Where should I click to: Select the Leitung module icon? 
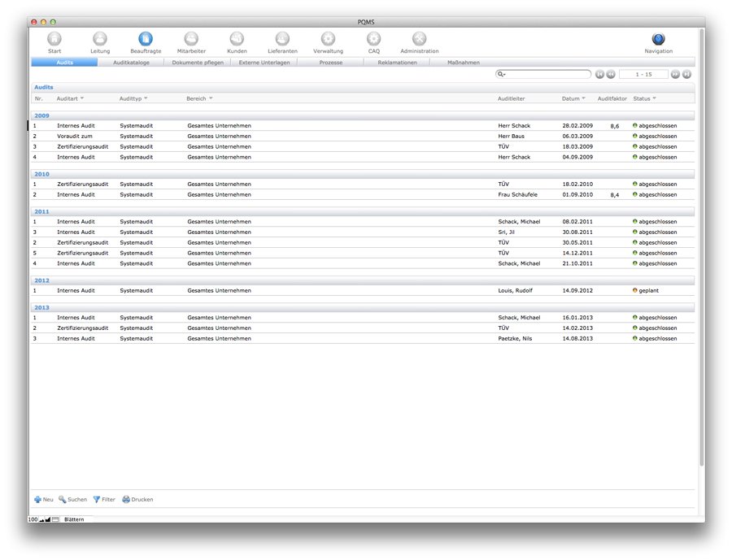(x=100, y=38)
